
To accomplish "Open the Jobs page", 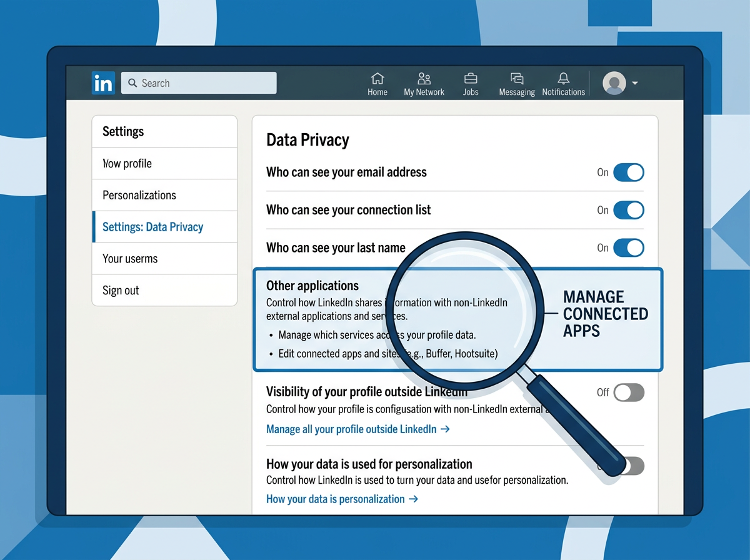I will [471, 84].
